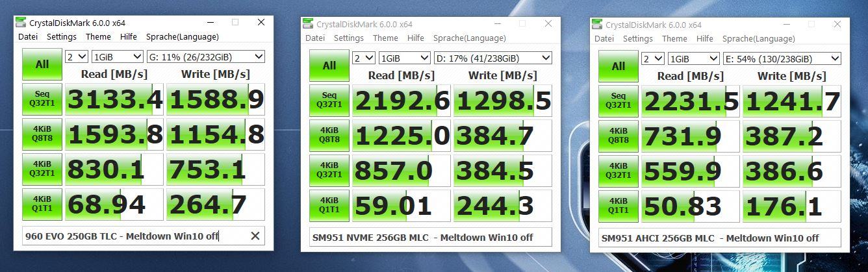
Task: Select 4KiB Q8T8 read value 731.9
Action: pos(691,136)
